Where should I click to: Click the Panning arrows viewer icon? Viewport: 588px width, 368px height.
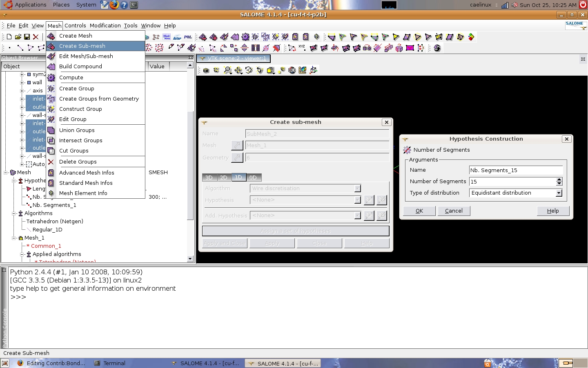[238, 70]
